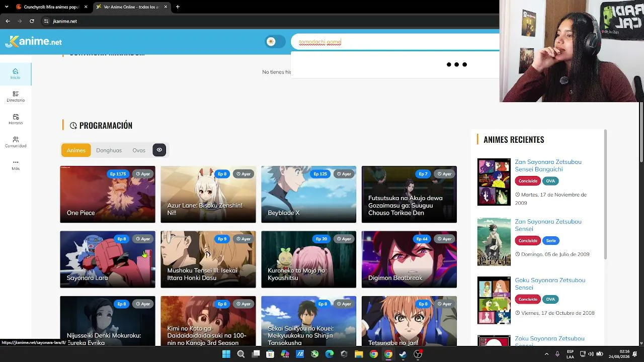This screenshot has width=644, height=362.
Task: Open the Goku Sayonara Zetsubou Sensei link
Action: (550, 284)
